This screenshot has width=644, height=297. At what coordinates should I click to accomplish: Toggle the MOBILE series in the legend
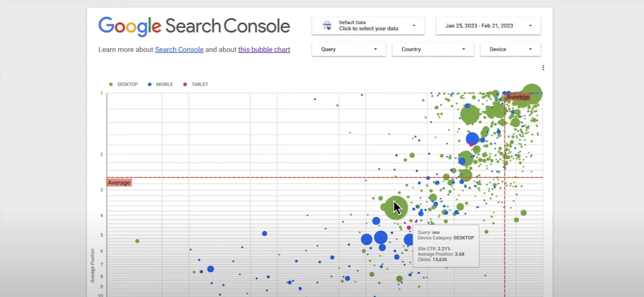(164, 84)
